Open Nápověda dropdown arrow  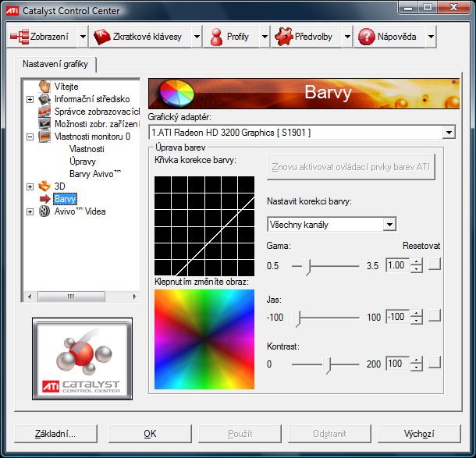pyautogui.click(x=431, y=37)
